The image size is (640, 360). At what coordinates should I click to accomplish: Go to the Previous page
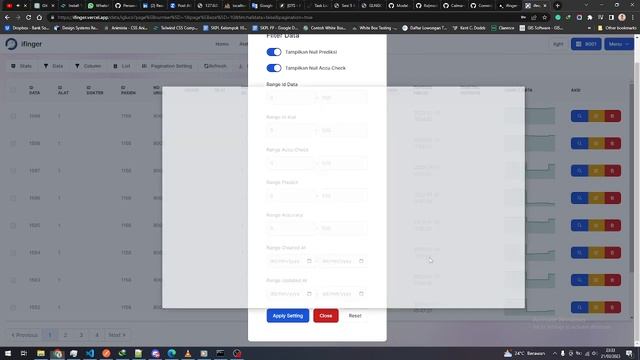[x=24, y=335]
